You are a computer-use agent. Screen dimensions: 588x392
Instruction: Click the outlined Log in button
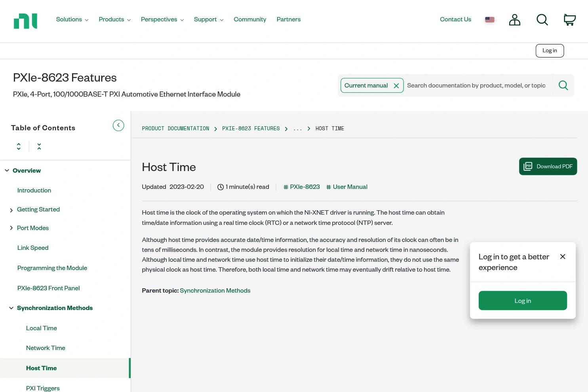[x=550, y=51]
